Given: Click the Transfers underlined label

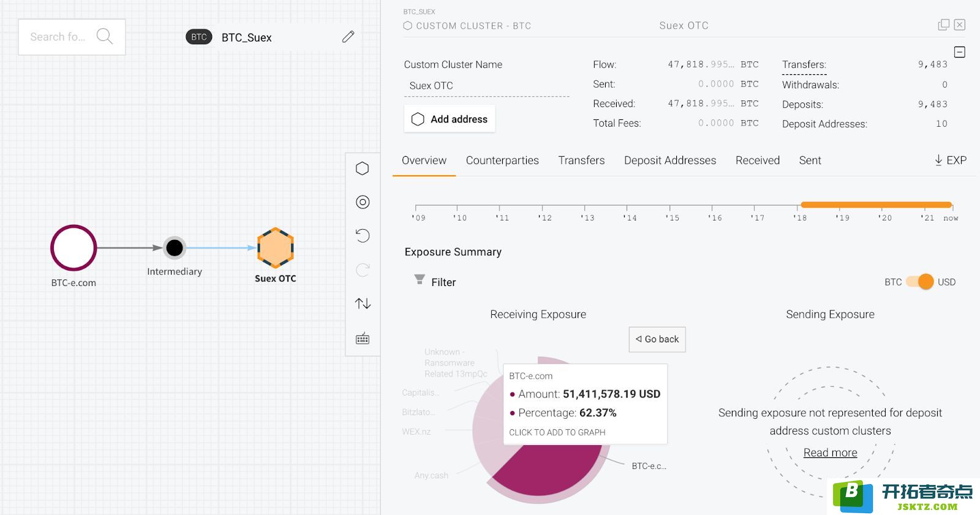Looking at the screenshot, I should (804, 64).
